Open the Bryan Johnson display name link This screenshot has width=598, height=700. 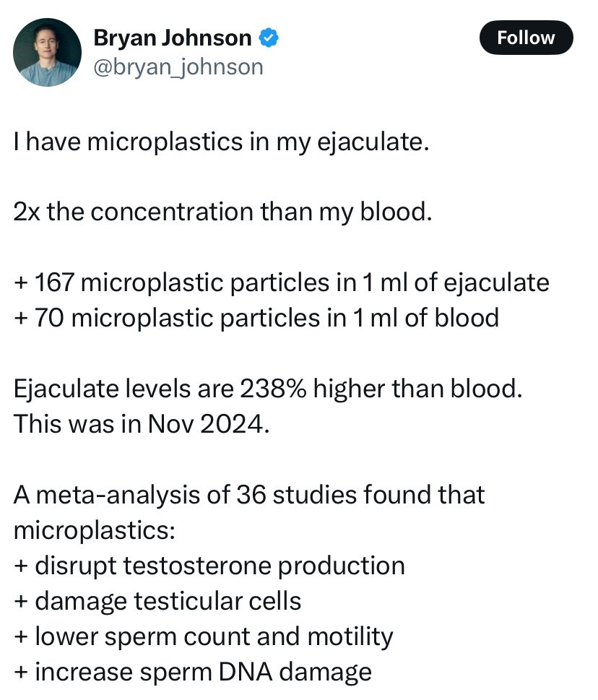coord(172,38)
